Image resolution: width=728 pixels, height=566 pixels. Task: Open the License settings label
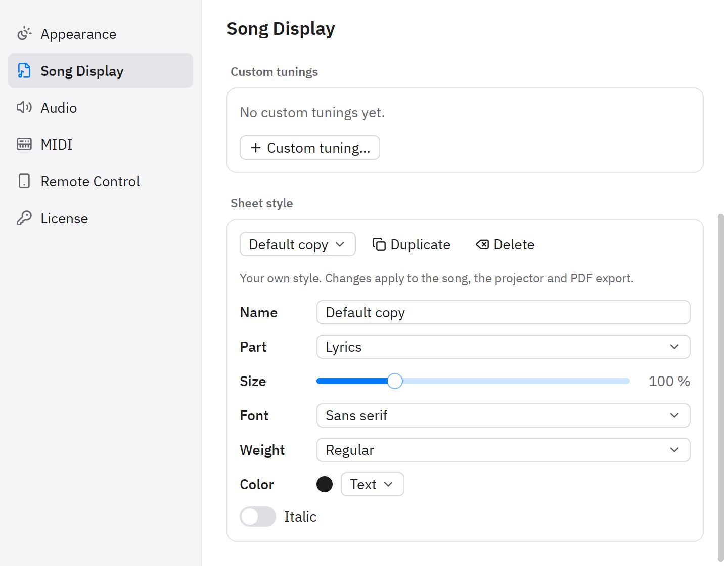pos(64,218)
